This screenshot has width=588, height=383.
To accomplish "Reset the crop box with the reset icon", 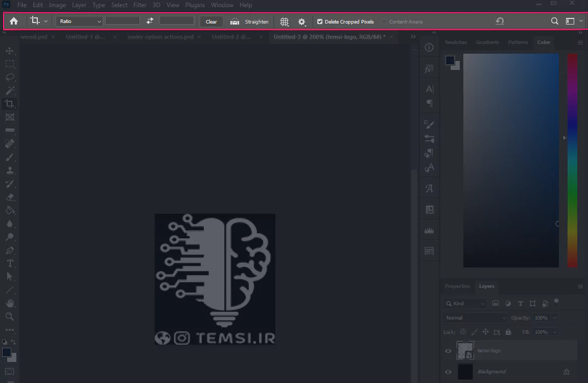I will (x=500, y=21).
